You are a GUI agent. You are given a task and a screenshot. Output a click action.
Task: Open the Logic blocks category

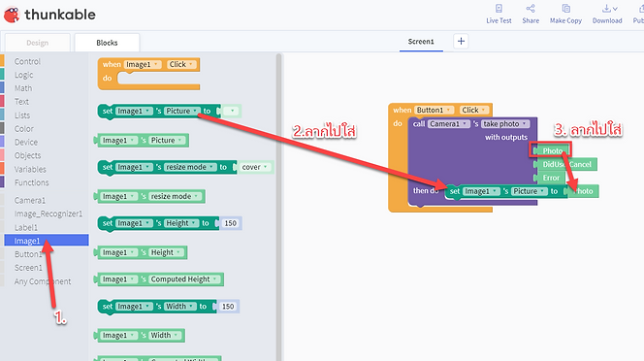pyautogui.click(x=24, y=75)
